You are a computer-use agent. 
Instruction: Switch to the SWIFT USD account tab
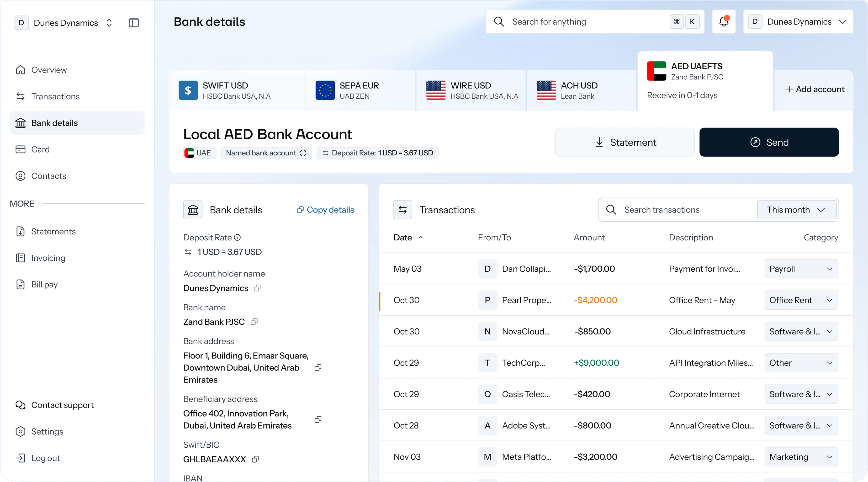(x=237, y=90)
